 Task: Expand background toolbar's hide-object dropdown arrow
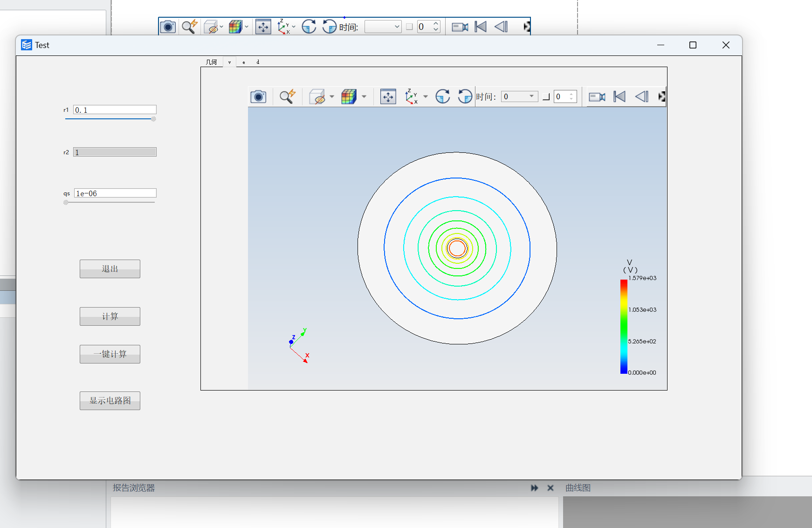221,27
